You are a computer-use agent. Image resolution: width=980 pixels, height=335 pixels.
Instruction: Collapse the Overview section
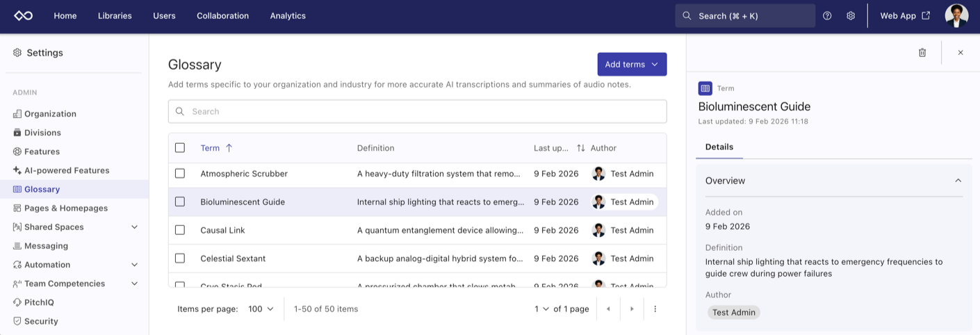coord(958,181)
